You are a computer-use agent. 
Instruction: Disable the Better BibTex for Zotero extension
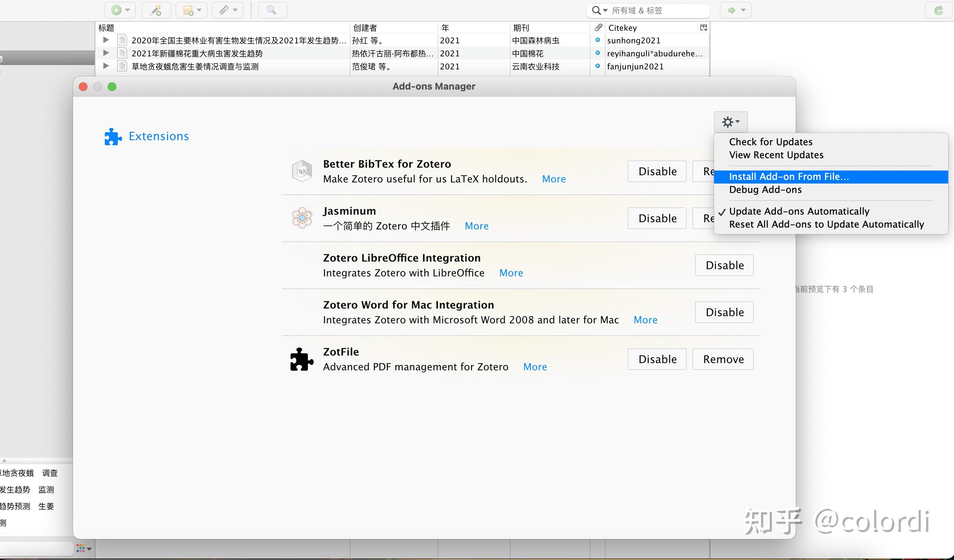(x=657, y=171)
